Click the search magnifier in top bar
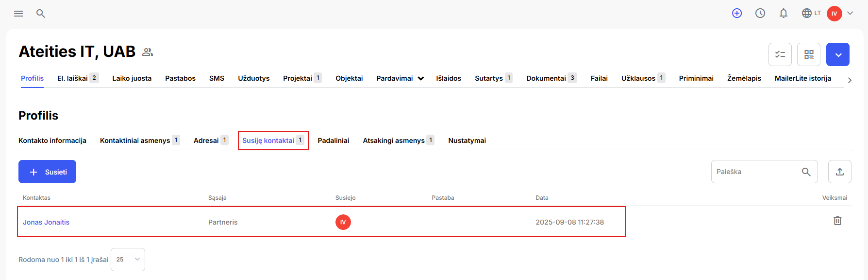The width and height of the screenshot is (868, 280). click(41, 14)
